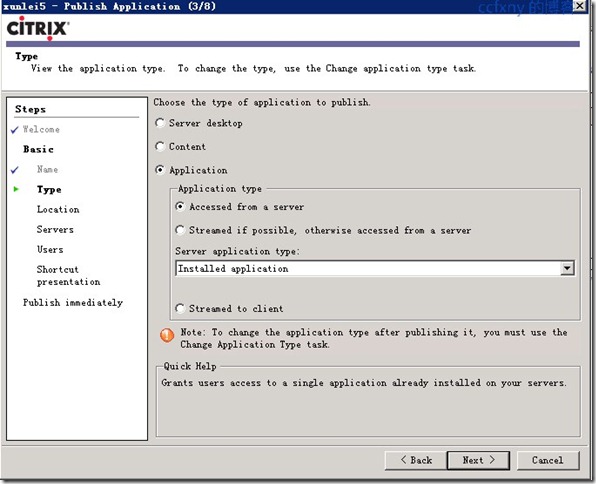Click the Basic heading in Steps
Screen dimensions: 596x484
tap(38, 149)
